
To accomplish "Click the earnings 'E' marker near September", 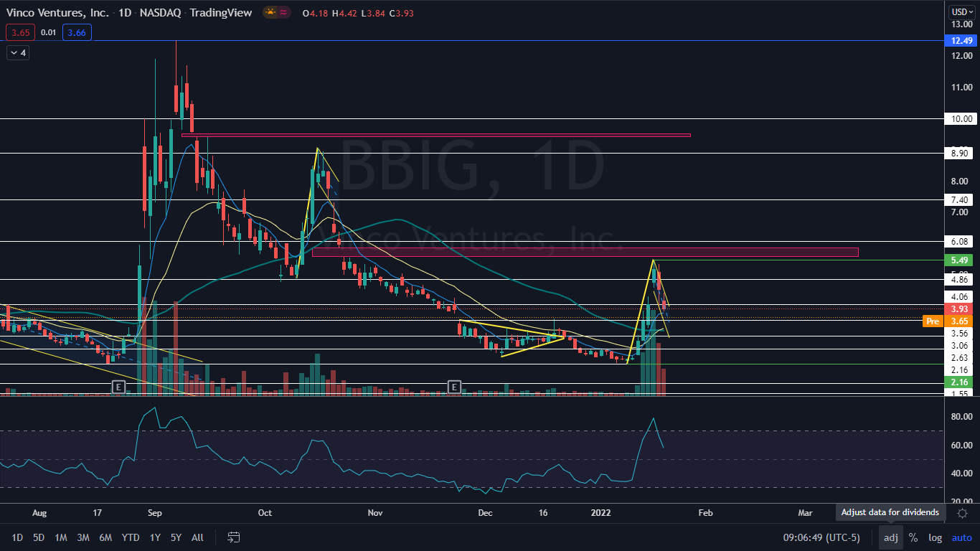I will [118, 387].
